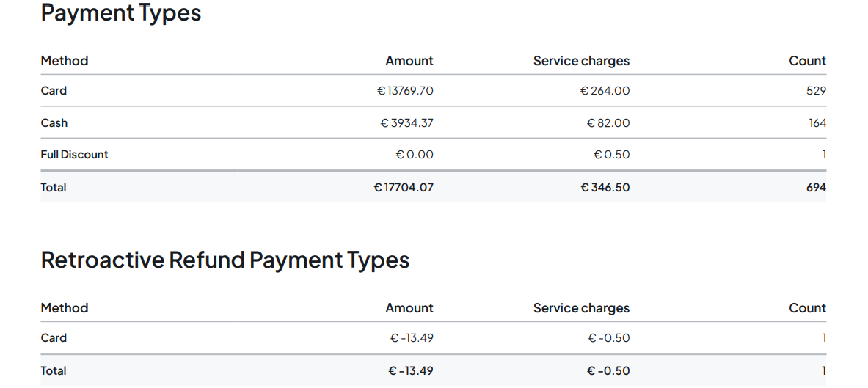The width and height of the screenshot is (868, 388).
Task: Click the refund total service charge € -0.50
Action: pos(608,371)
